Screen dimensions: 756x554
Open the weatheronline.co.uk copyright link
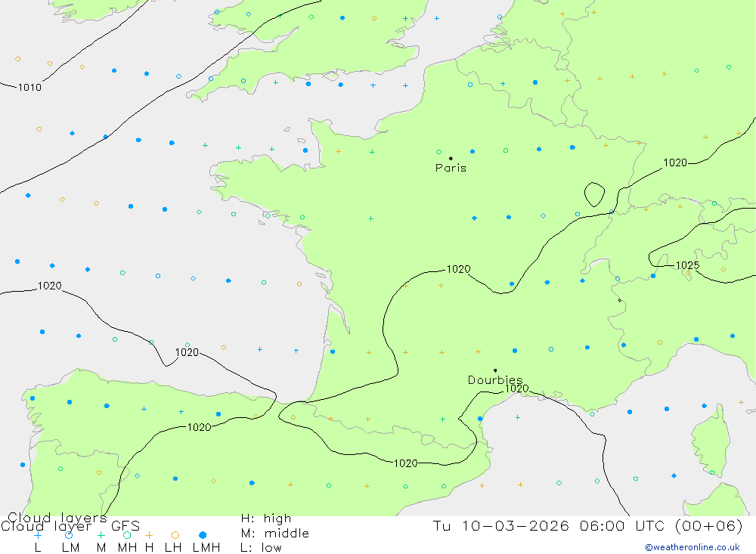692,547
